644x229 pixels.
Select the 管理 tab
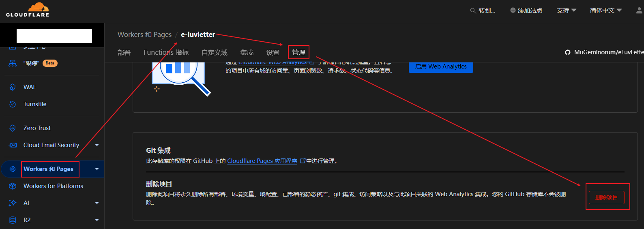[299, 53]
